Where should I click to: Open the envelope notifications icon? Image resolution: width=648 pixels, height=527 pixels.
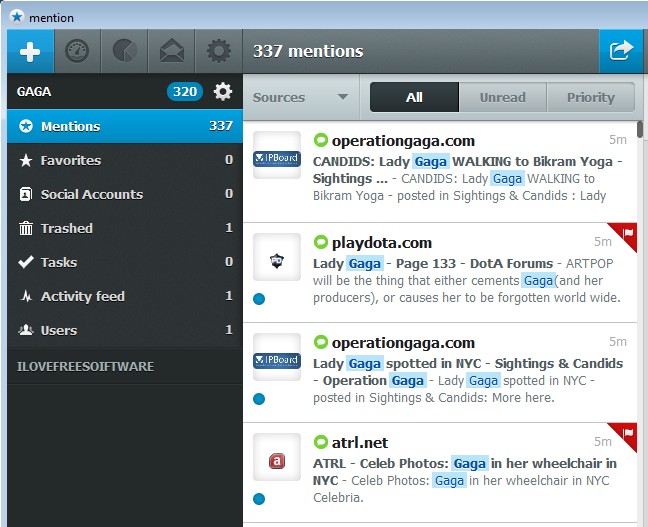172,51
